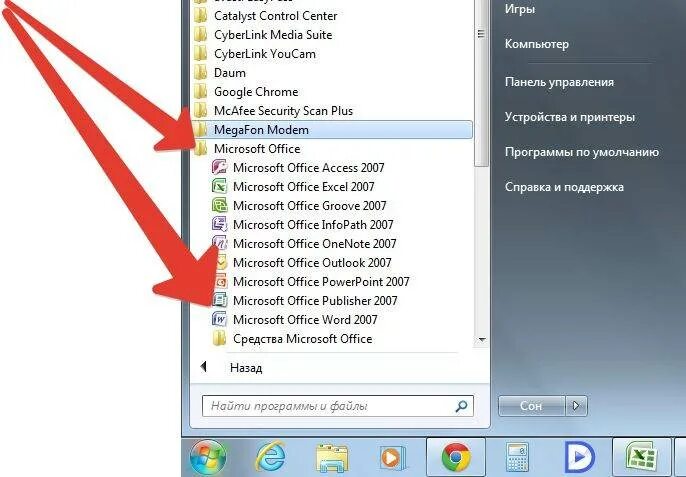Open Программы по умолчанию
Screen dimensions: 686x477
tap(582, 152)
